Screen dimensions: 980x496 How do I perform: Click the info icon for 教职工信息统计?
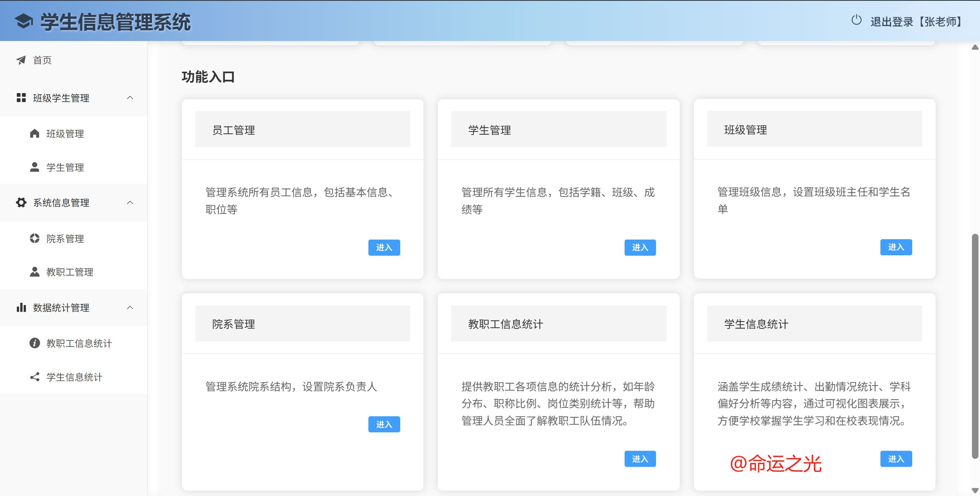(x=34, y=343)
